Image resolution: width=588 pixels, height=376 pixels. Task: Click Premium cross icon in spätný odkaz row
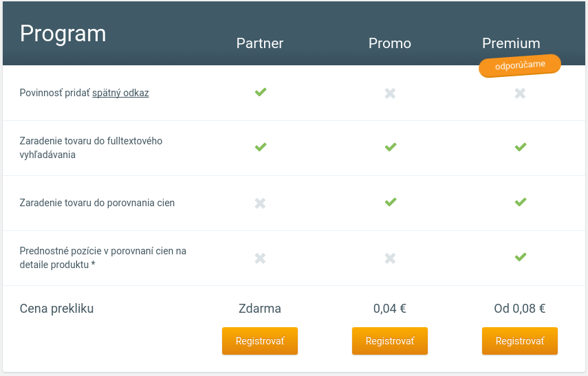[520, 93]
